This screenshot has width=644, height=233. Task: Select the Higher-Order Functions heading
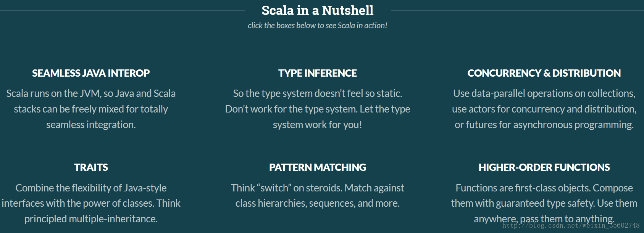[x=544, y=167]
